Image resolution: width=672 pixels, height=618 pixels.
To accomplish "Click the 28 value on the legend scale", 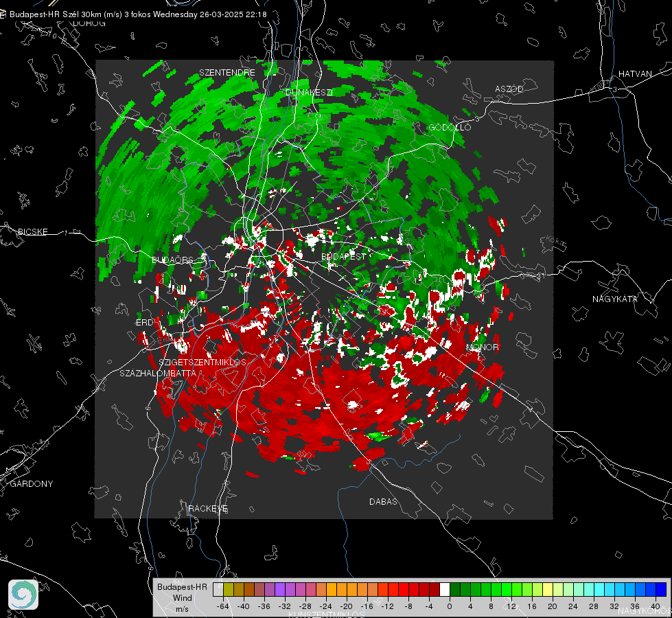I will point(594,606).
